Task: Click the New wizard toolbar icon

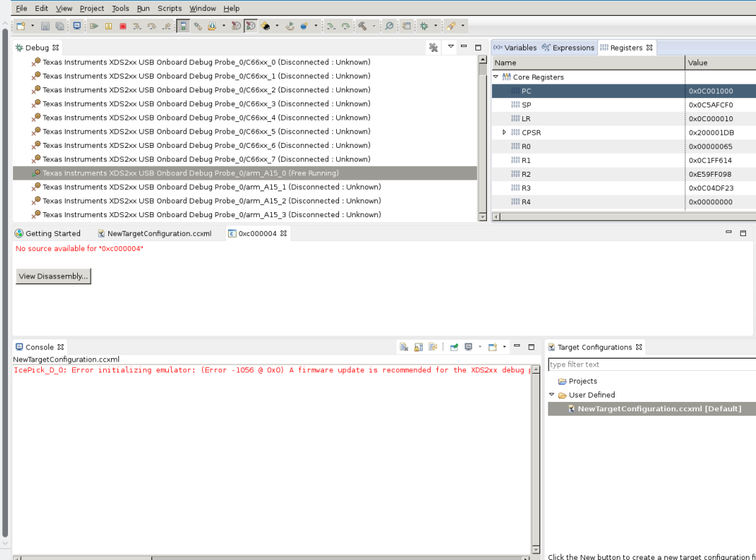Action: 21,26
